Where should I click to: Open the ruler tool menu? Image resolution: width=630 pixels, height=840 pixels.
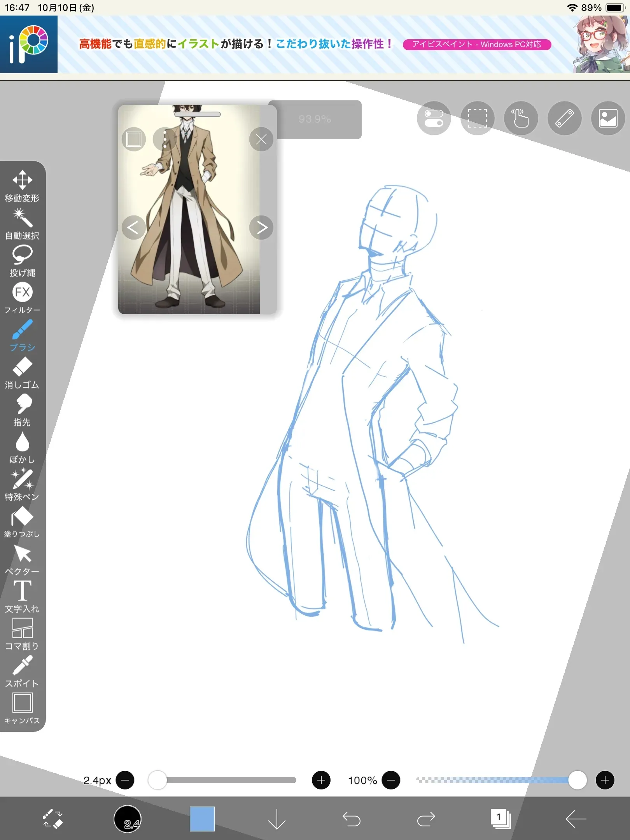click(x=565, y=118)
